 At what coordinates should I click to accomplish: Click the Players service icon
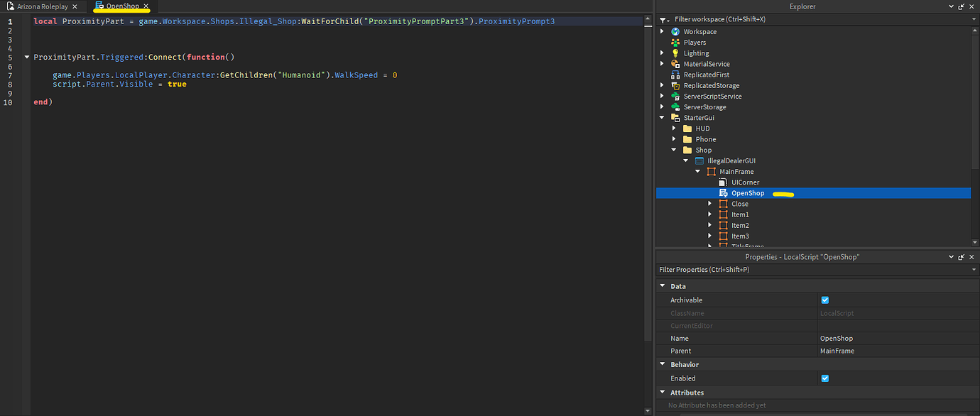tap(676, 42)
